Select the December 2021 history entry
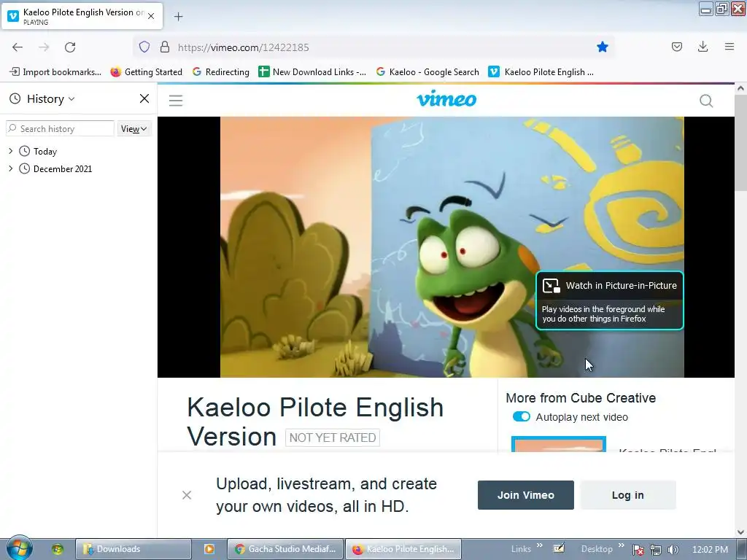 63,169
